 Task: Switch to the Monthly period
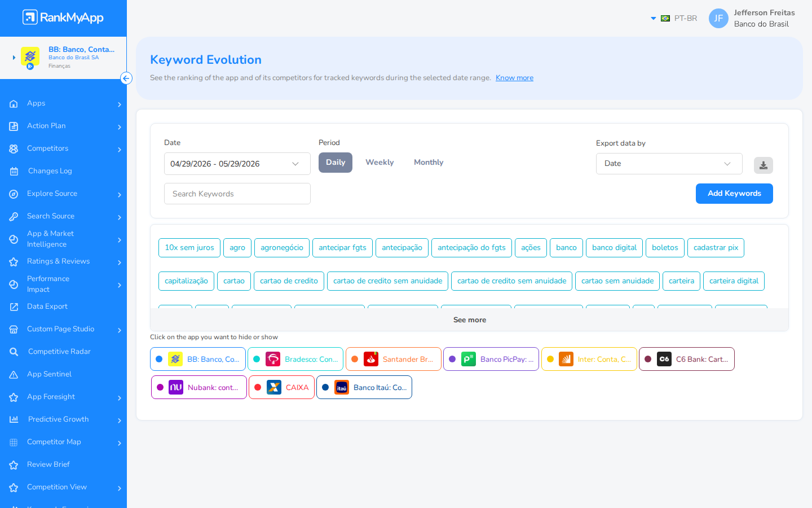point(429,163)
